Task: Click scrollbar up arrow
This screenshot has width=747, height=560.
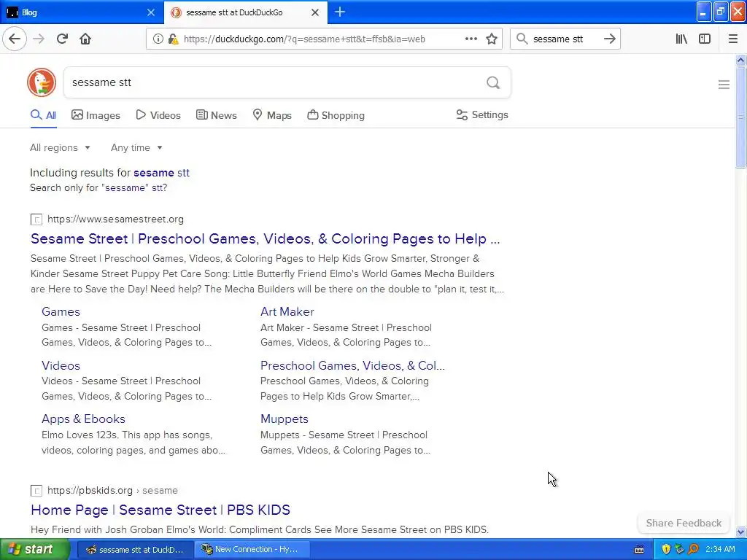Action: coord(741,60)
